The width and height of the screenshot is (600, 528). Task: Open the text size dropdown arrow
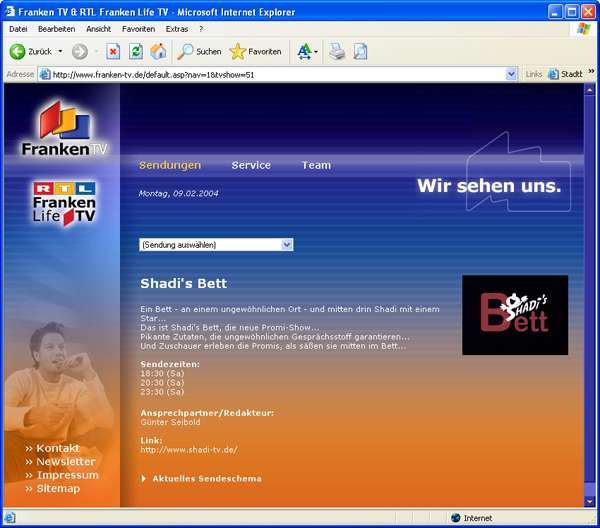coord(316,52)
